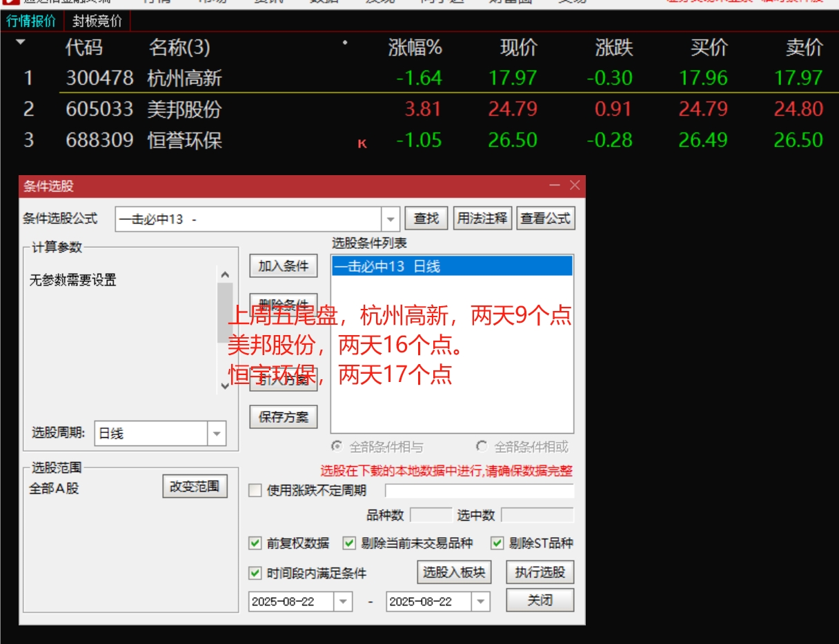Expand the 选股周期 日线 dropdown
This screenshot has width=839, height=644.
pyautogui.click(x=217, y=434)
